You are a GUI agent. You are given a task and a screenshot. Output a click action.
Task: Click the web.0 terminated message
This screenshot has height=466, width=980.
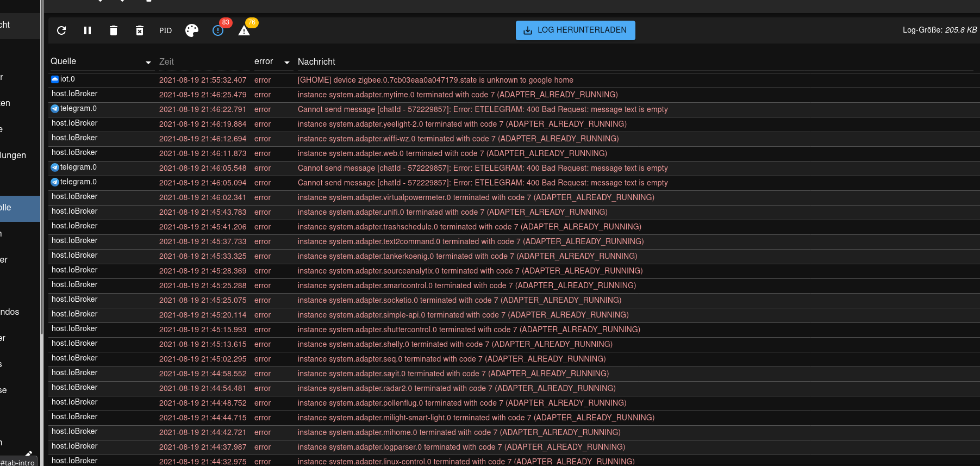point(452,153)
